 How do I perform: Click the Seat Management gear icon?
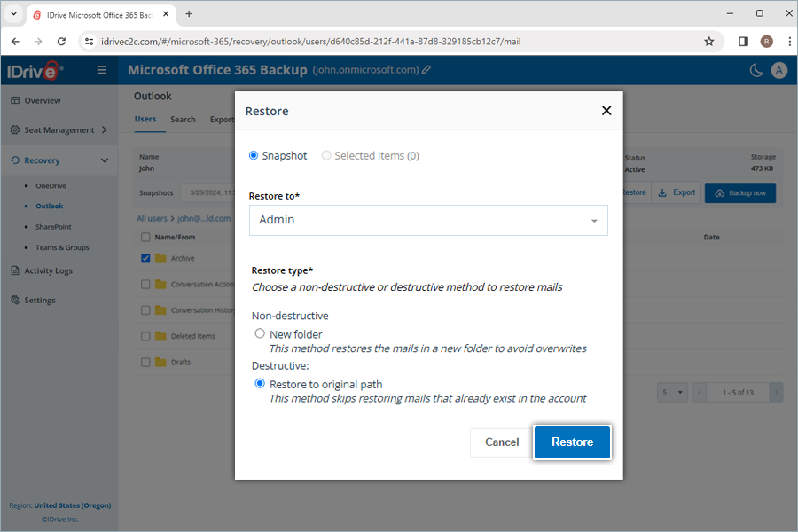pyautogui.click(x=15, y=129)
